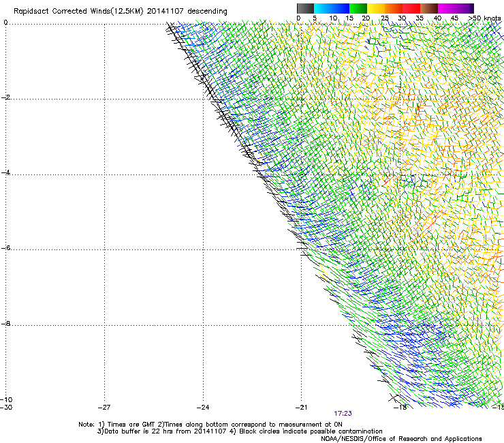
Task: Click the latitude axis label '-10'
Action: 6,400
